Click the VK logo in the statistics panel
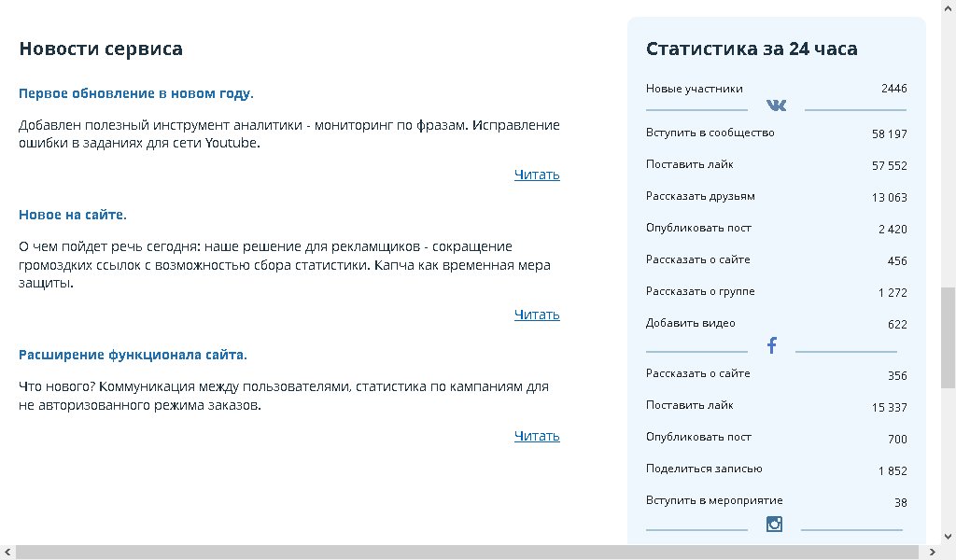The image size is (956, 560). pos(776,105)
